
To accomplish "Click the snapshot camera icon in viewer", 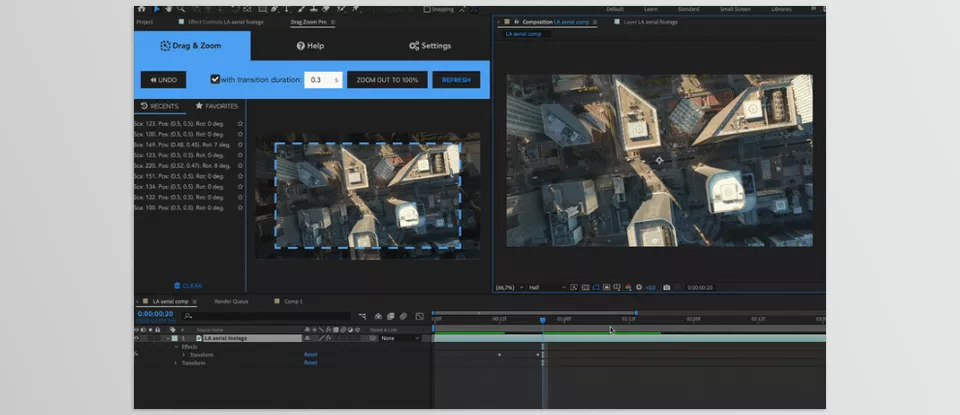I will pos(666,288).
